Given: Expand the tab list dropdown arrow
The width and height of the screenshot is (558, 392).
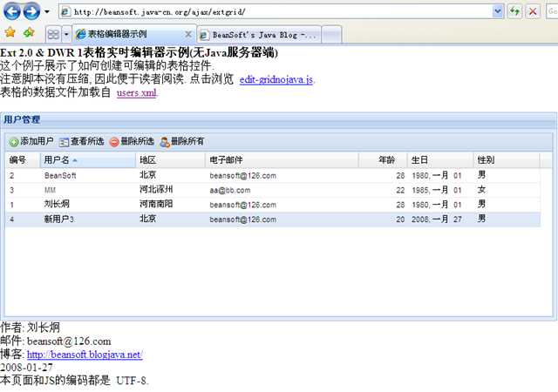Looking at the screenshot, I should pyautogui.click(x=66, y=35).
